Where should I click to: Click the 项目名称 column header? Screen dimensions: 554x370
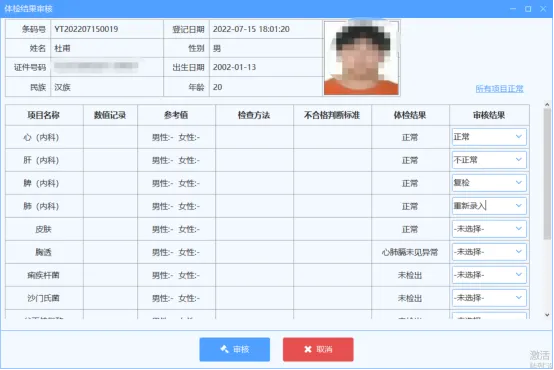[44, 115]
